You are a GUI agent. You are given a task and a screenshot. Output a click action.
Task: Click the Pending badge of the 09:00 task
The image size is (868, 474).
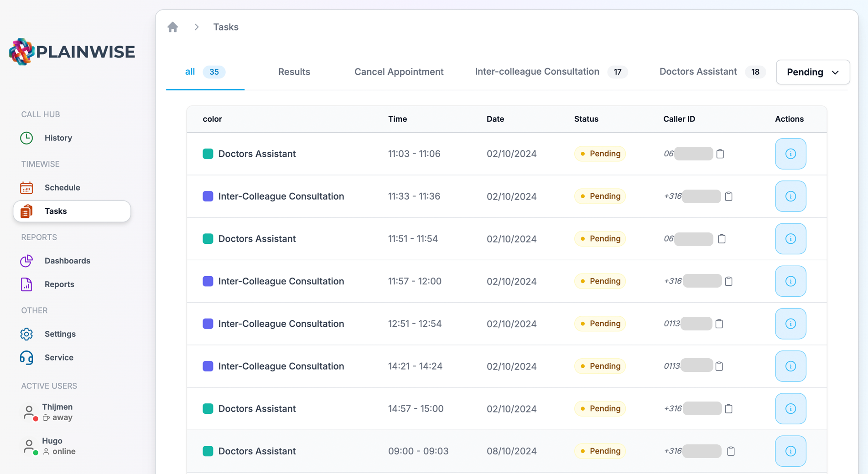(600, 451)
